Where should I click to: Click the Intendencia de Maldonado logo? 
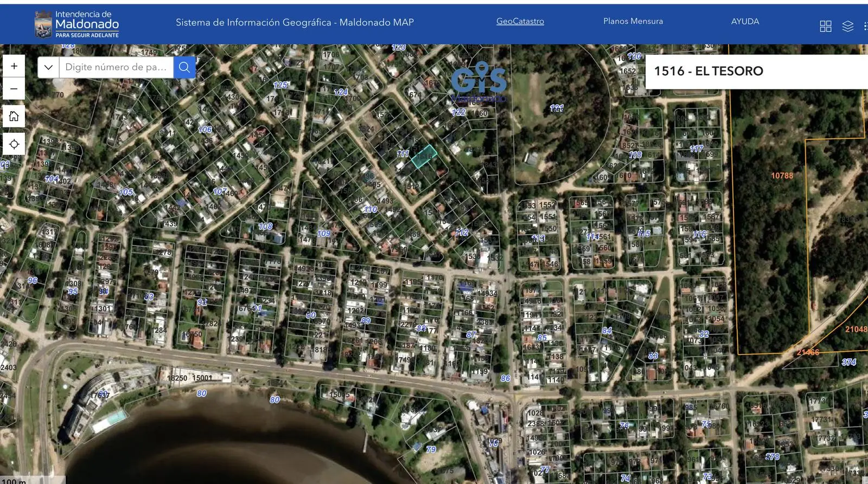tap(76, 24)
